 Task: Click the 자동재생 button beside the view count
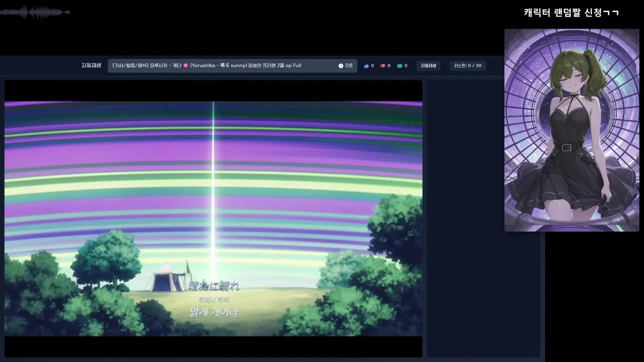pyautogui.click(x=429, y=66)
